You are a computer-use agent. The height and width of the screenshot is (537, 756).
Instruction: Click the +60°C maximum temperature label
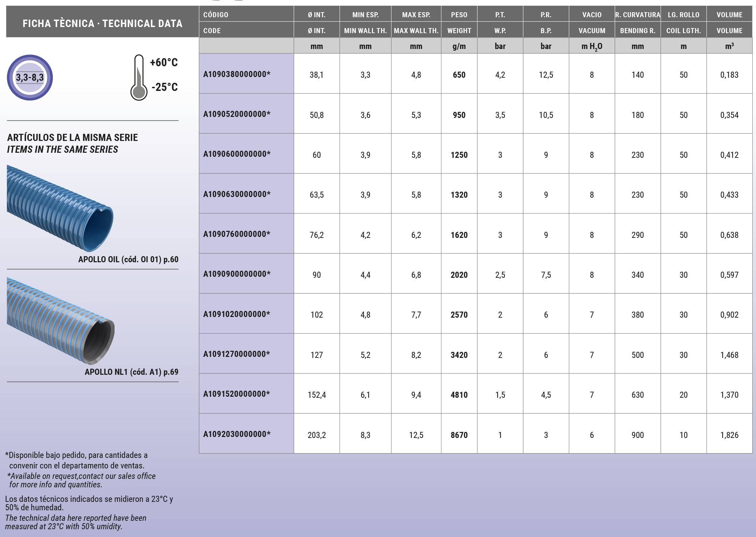(164, 63)
